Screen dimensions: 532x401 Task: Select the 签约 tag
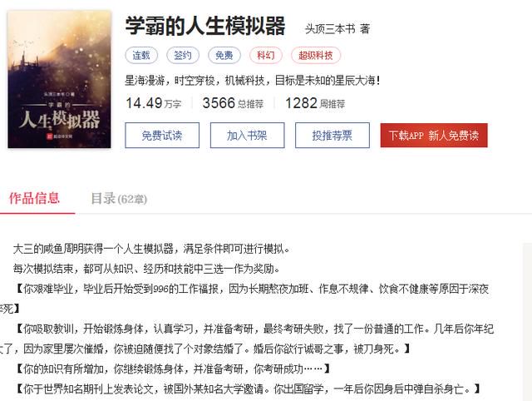tap(183, 56)
